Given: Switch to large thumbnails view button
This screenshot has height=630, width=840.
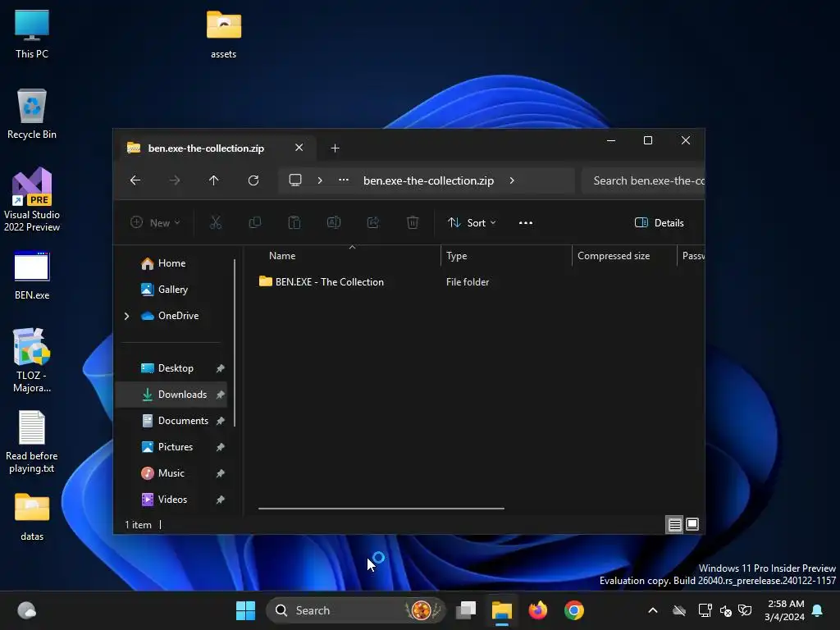Looking at the screenshot, I should click(x=692, y=524).
